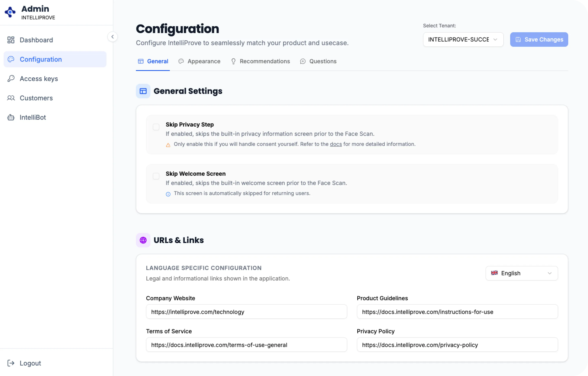The width and height of the screenshot is (588, 376).
Task: Click the Customers people icon
Action: 11,98
